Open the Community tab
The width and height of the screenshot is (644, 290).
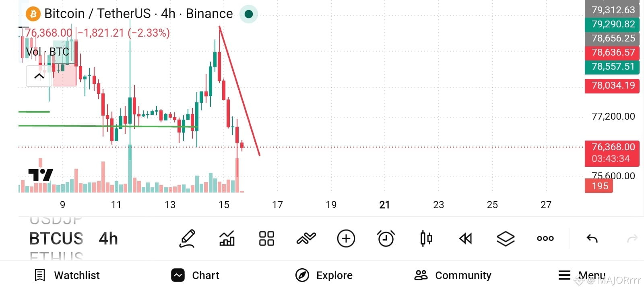[x=453, y=275]
